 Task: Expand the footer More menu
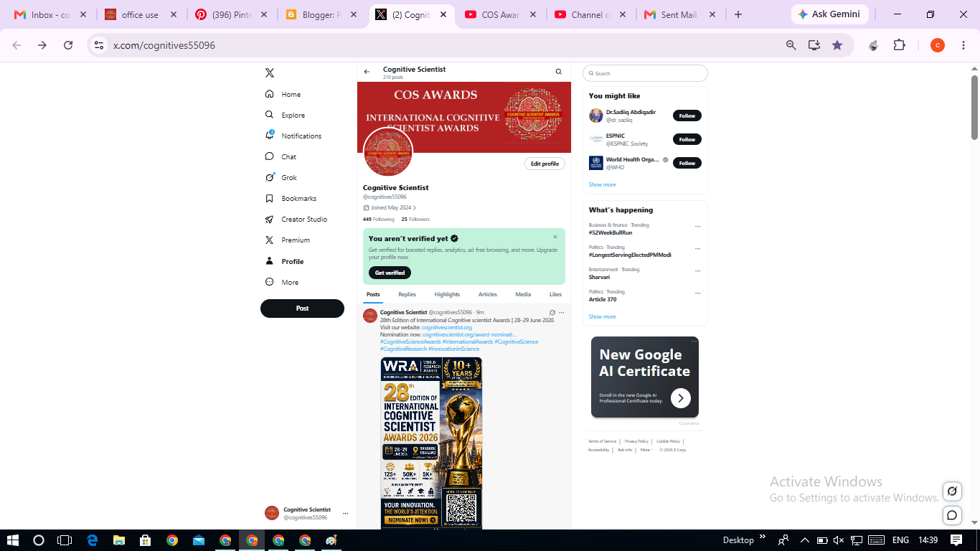point(646,450)
